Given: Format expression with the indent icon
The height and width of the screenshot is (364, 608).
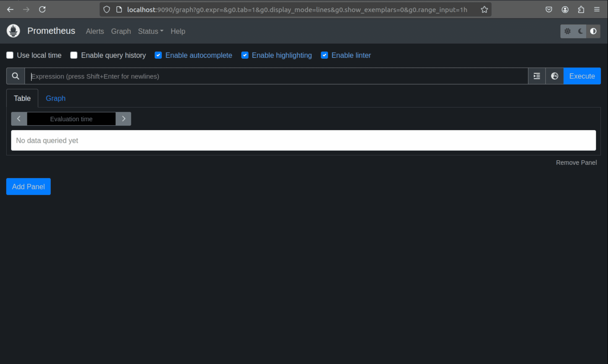Looking at the screenshot, I should tap(537, 76).
